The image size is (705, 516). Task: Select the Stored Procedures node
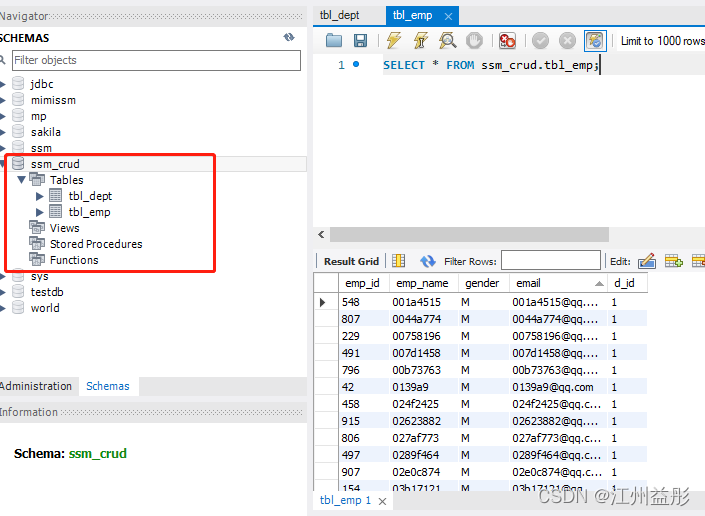(x=96, y=244)
